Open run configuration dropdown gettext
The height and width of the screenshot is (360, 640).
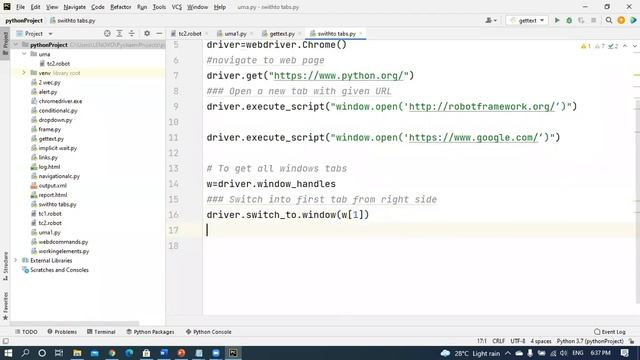pyautogui.click(x=527, y=20)
